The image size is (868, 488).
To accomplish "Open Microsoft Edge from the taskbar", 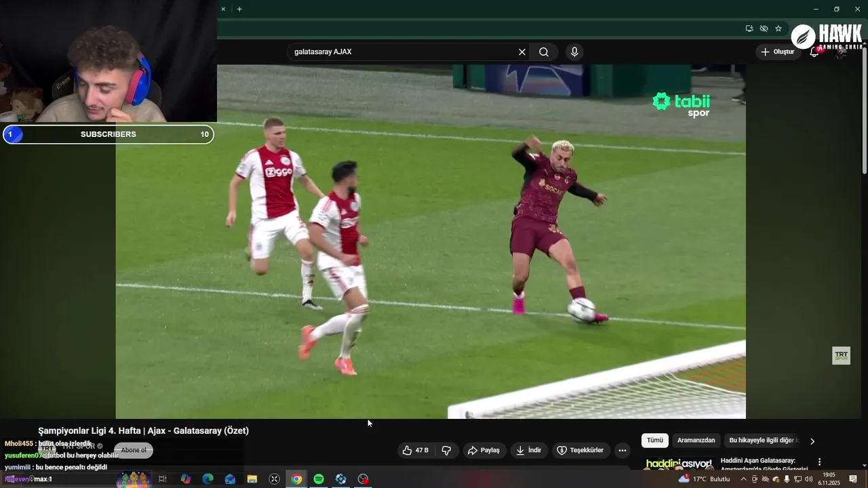I will tap(208, 479).
